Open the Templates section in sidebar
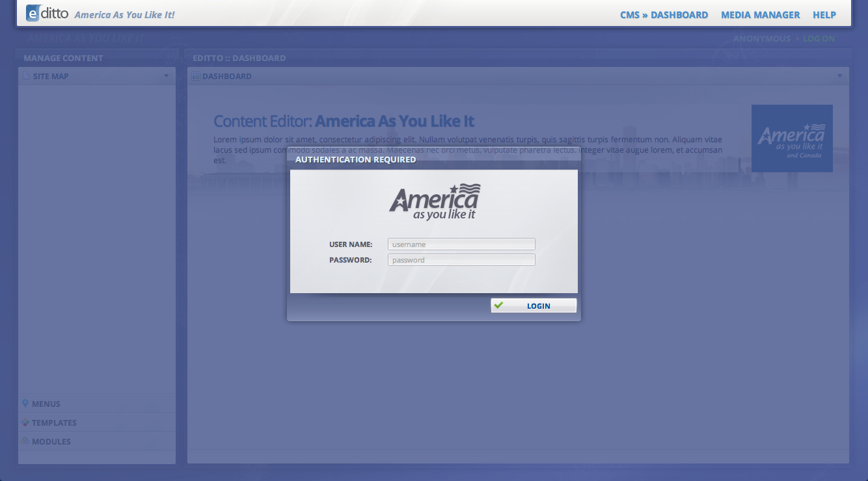Screen dimensions: 868x481 (x=97, y=422)
